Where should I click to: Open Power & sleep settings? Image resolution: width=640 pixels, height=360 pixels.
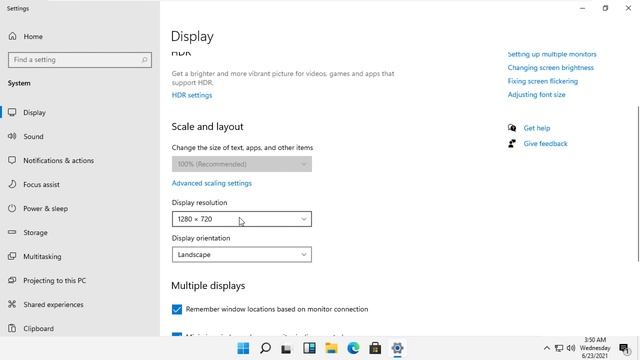45,209
